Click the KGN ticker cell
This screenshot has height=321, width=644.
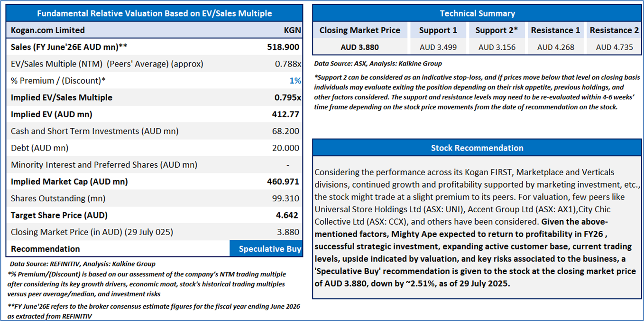[292, 30]
